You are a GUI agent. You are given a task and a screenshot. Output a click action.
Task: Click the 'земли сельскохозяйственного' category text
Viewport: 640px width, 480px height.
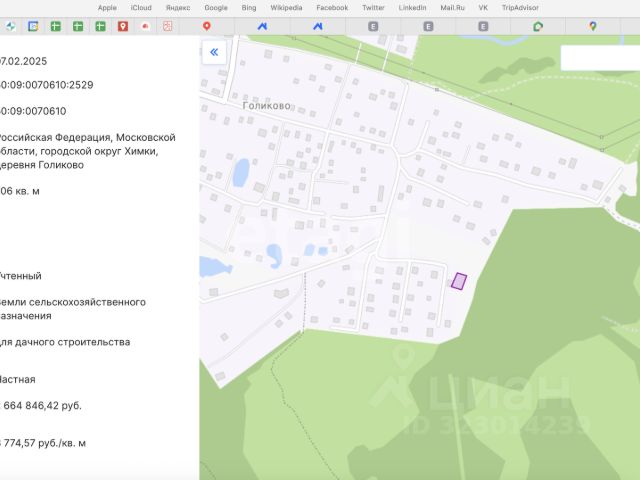pyautogui.click(x=73, y=302)
